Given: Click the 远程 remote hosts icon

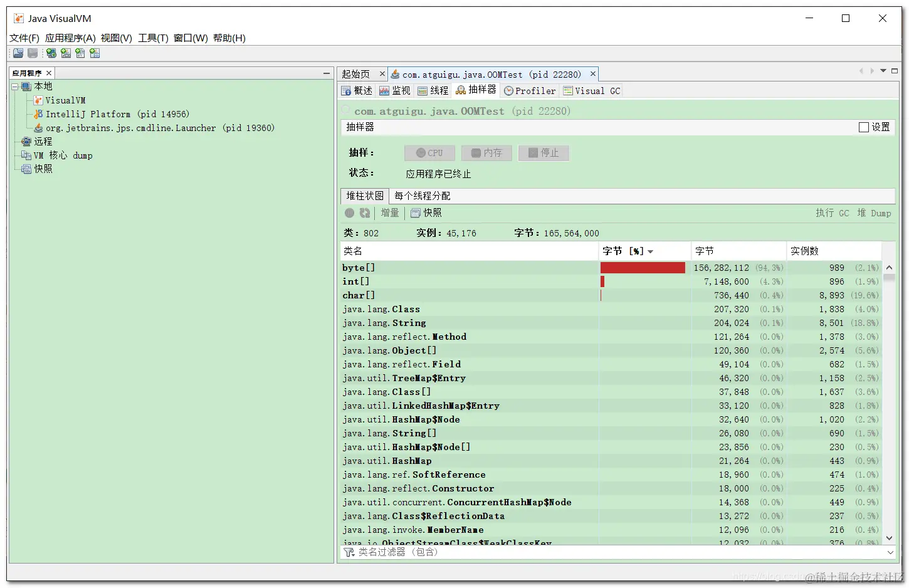Looking at the screenshot, I should coord(26,142).
